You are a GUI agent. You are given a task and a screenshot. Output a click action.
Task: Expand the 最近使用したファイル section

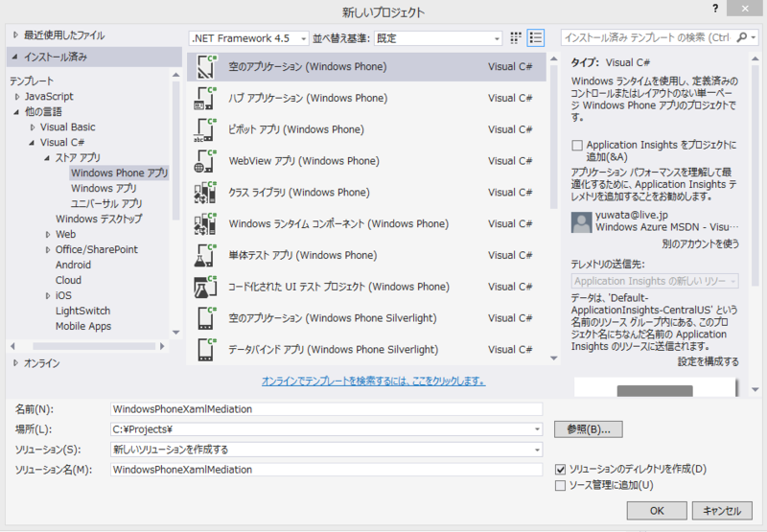click(x=15, y=35)
